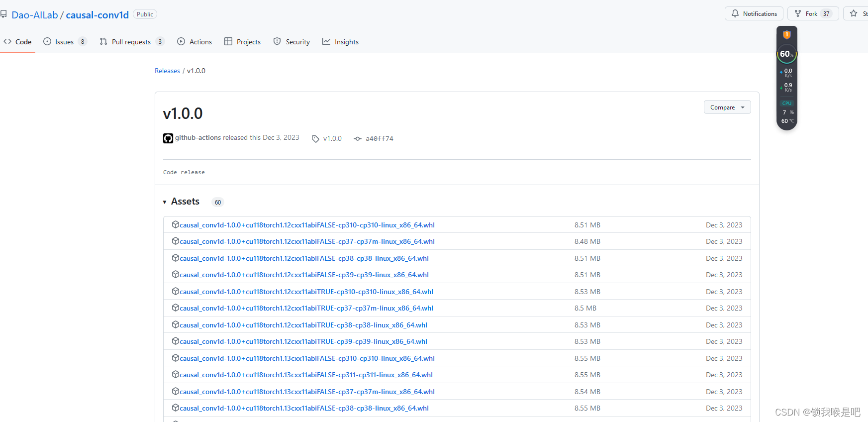The height and width of the screenshot is (422, 868).
Task: Open the Code tab
Action: coord(17,42)
